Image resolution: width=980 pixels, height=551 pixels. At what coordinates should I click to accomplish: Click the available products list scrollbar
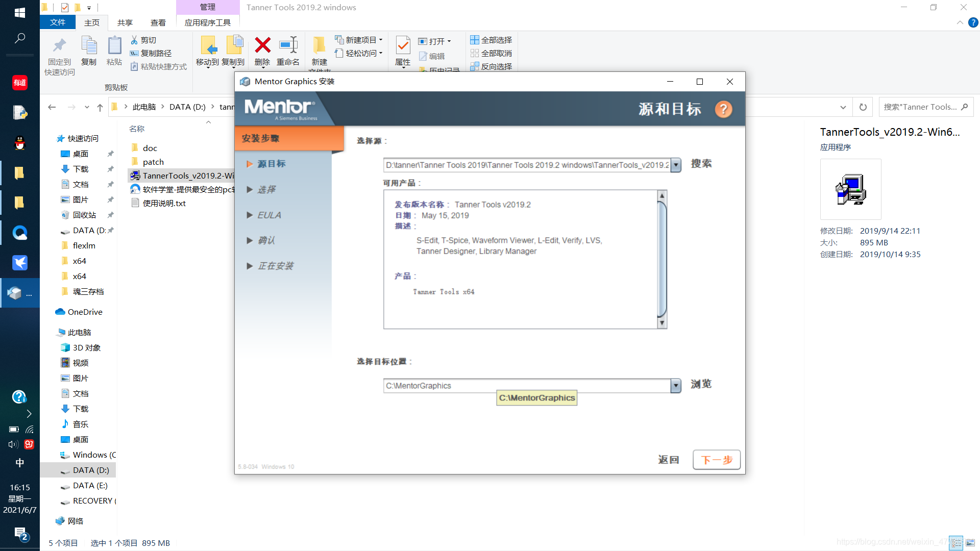click(x=662, y=259)
